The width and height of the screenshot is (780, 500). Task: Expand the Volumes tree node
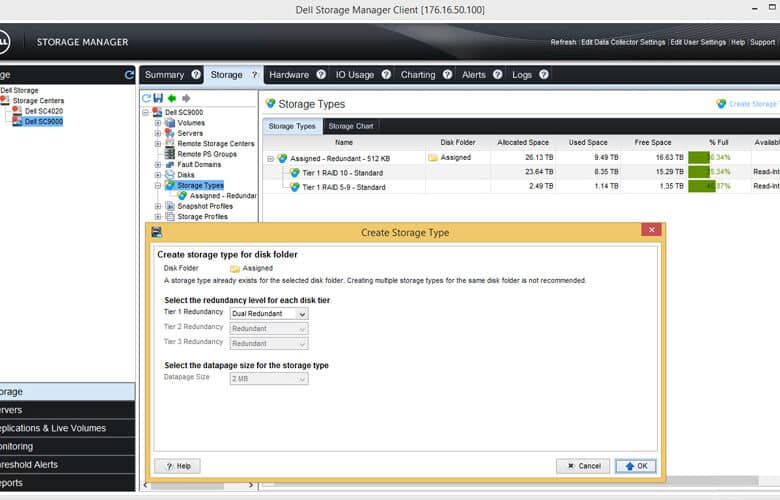pos(158,123)
